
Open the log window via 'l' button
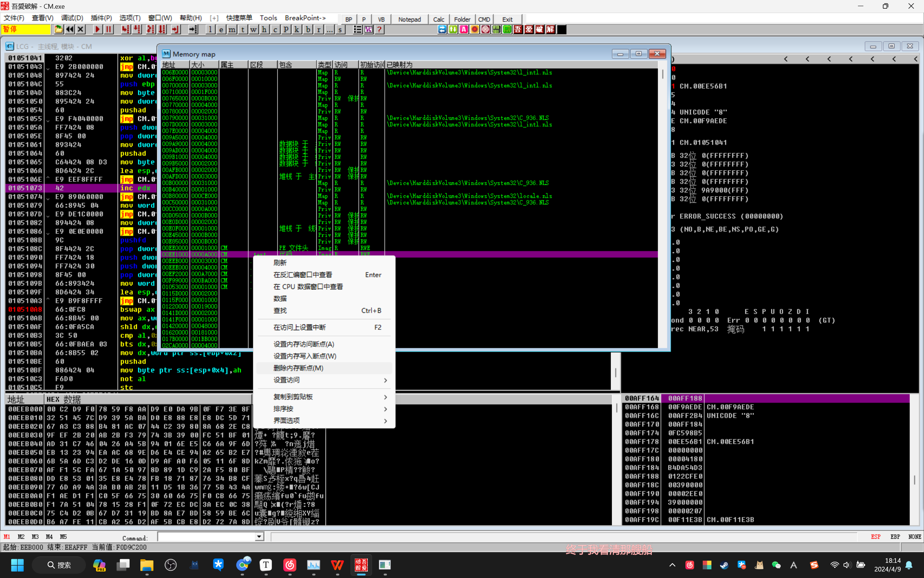[x=210, y=29]
